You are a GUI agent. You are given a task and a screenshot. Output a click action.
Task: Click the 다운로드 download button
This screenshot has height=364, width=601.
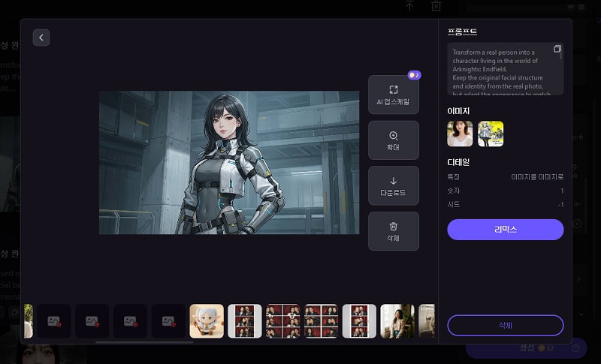pos(393,185)
